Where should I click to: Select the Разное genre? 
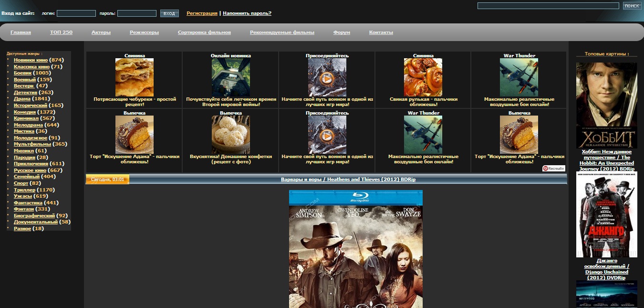click(x=22, y=228)
